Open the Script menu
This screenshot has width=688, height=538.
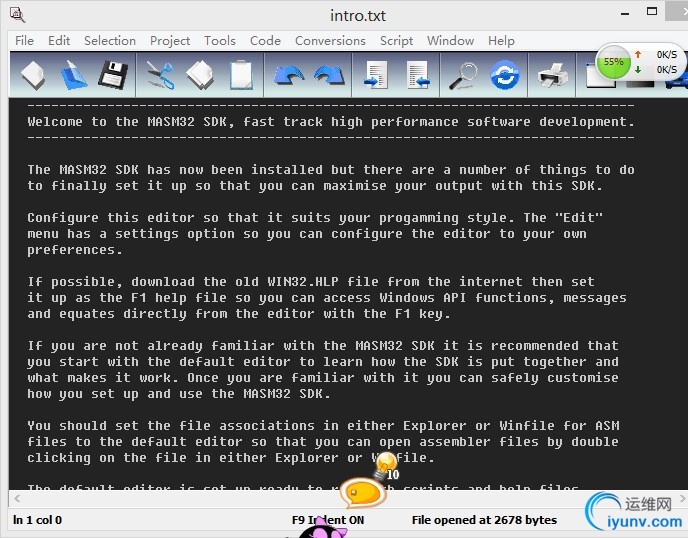[x=396, y=41]
